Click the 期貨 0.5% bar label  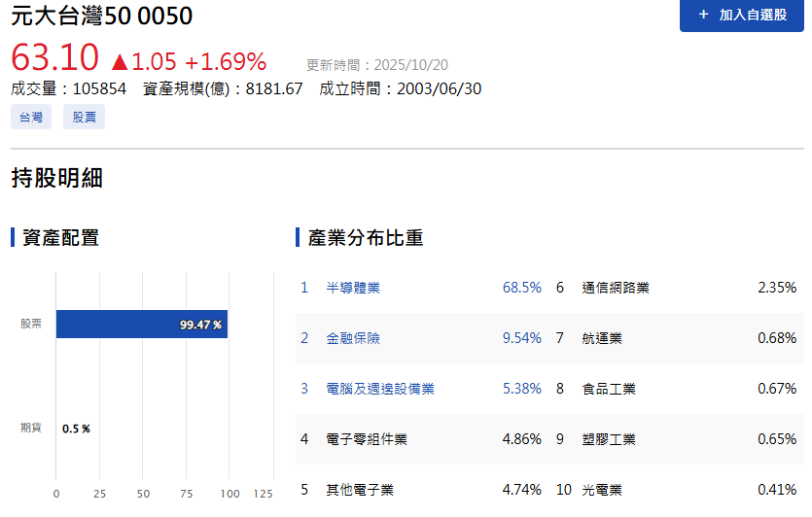[x=76, y=429]
